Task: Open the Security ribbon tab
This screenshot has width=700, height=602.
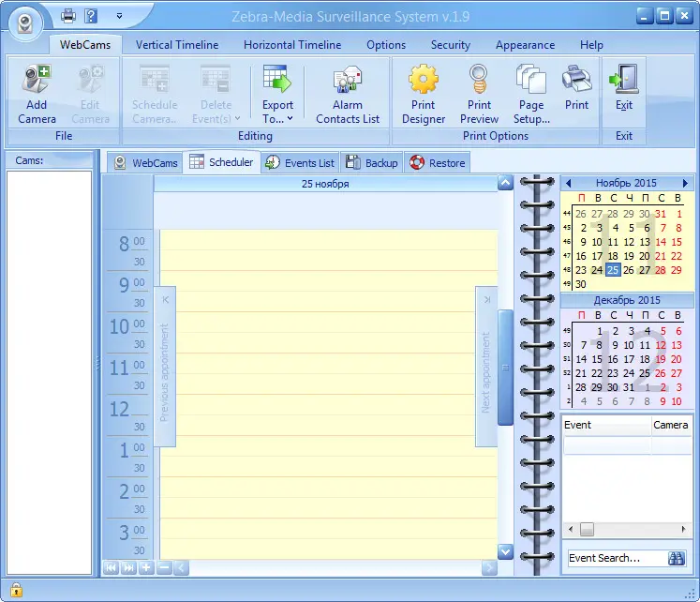Action: pyautogui.click(x=451, y=45)
